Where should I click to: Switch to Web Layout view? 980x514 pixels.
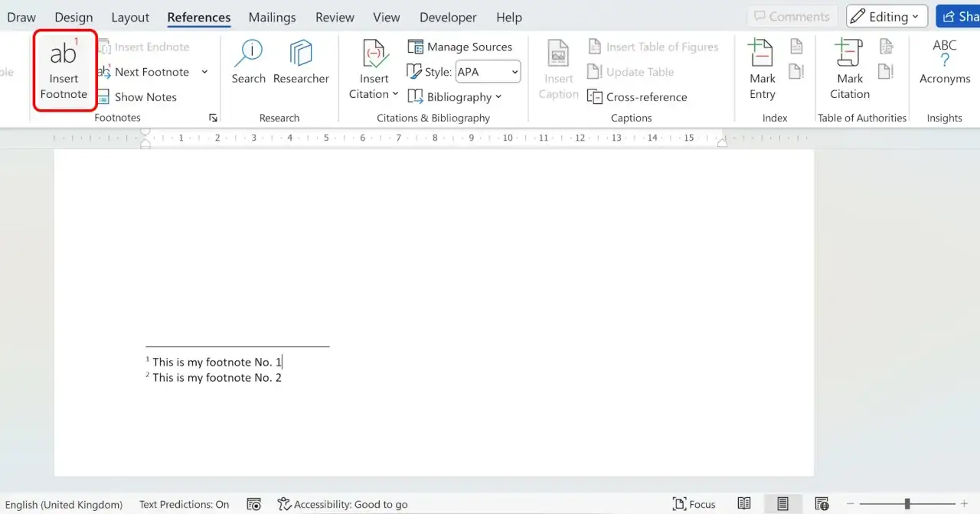[822, 504]
